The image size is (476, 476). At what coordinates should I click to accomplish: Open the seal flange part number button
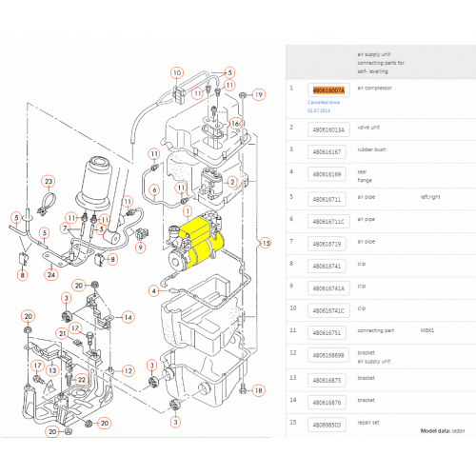click(x=327, y=174)
